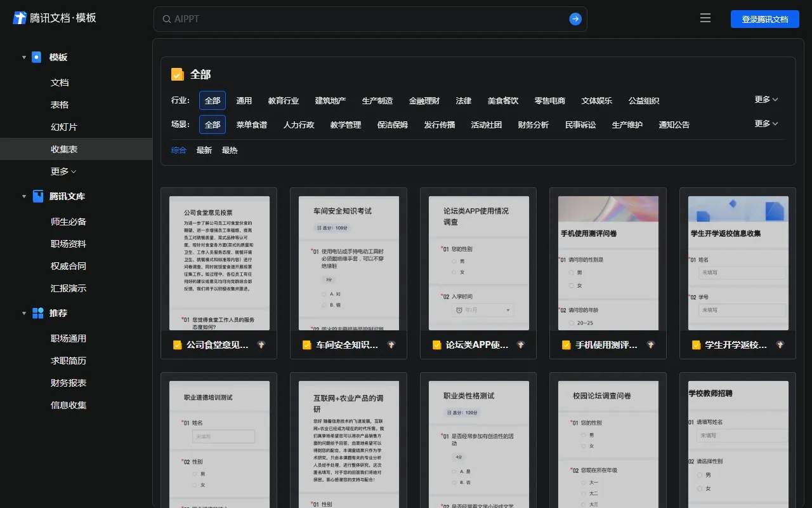Click crown icon on 学生开学返校 template
Screen dimensions: 812x508
tap(781, 344)
